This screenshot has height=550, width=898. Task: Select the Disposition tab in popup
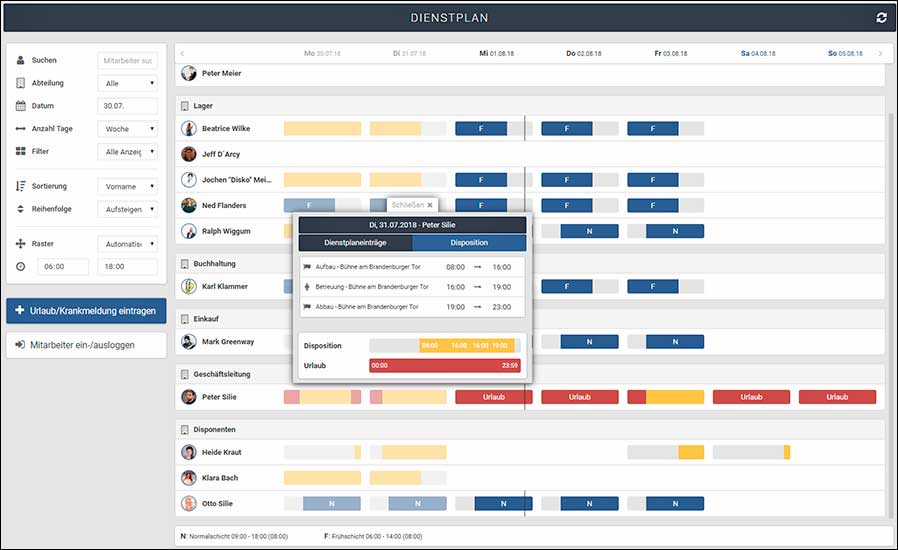(x=469, y=242)
